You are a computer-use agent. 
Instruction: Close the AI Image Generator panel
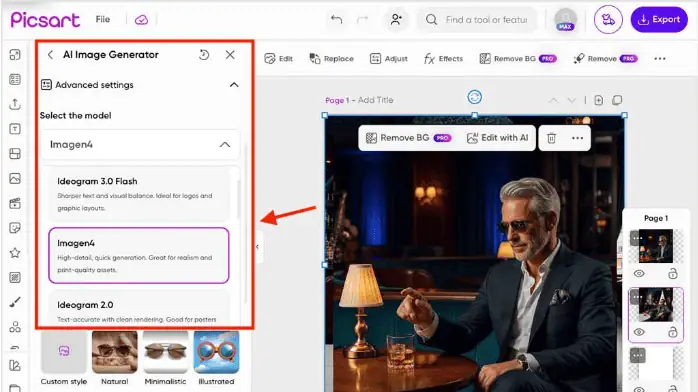[230, 55]
